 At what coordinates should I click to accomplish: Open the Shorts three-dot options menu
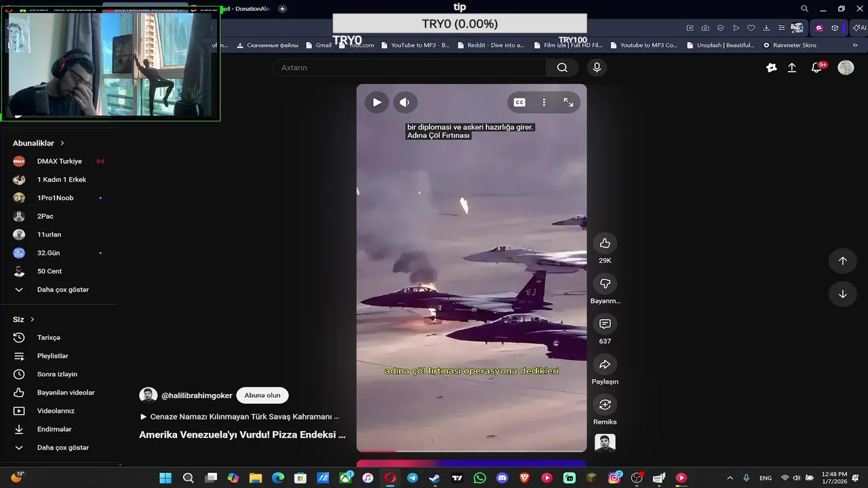[544, 102]
